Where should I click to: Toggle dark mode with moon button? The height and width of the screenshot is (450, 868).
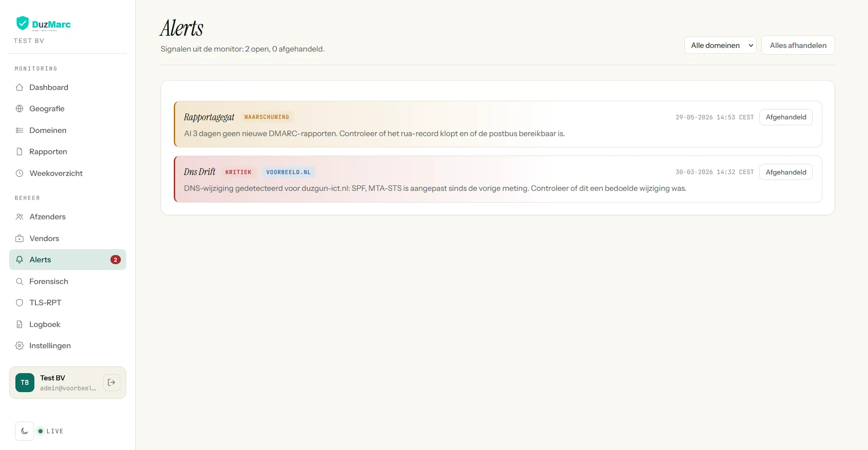(24, 431)
